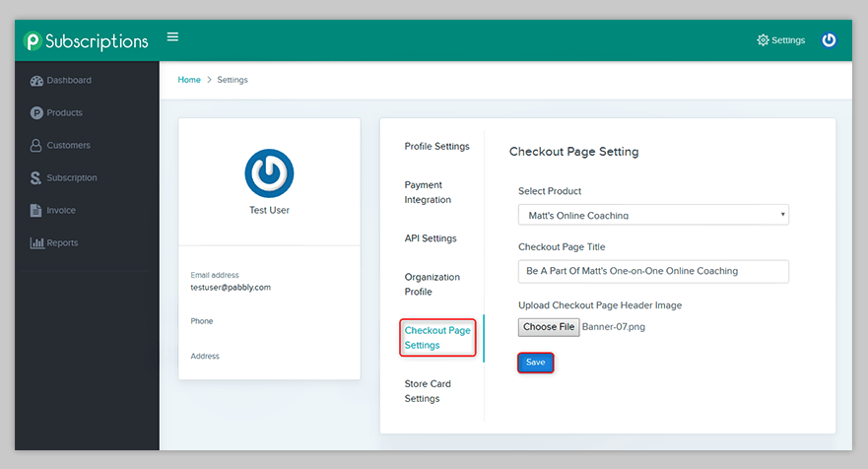Click the Reports bar chart icon
Screen dimensions: 868x469
click(x=37, y=242)
